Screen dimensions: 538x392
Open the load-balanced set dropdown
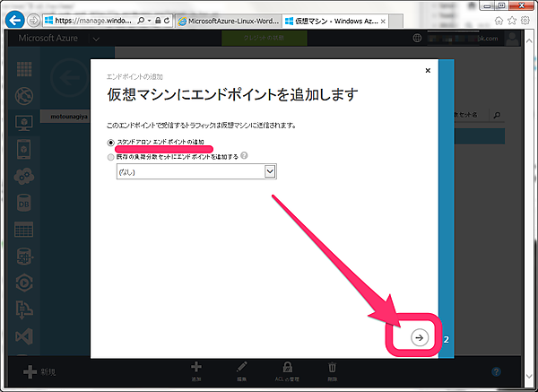coord(196,171)
